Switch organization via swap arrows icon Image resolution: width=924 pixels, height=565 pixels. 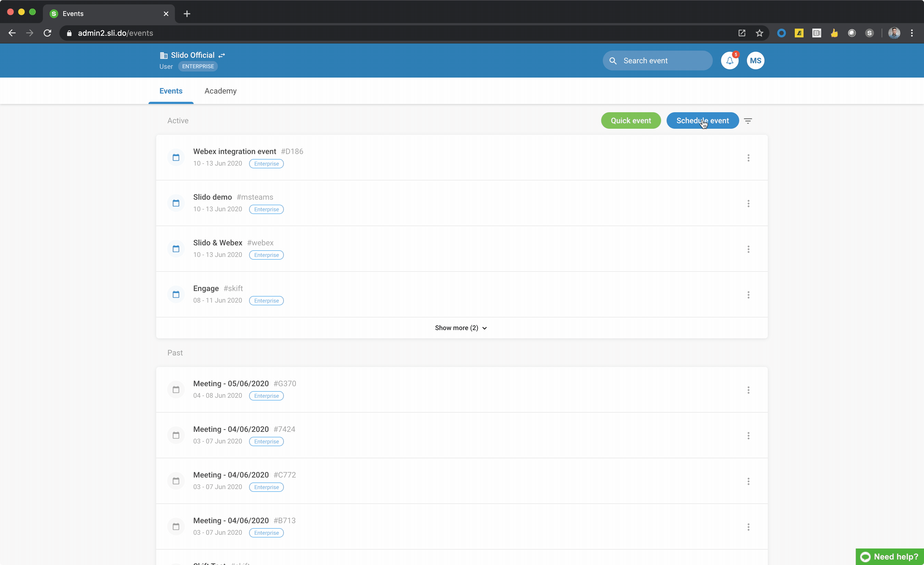coord(222,56)
